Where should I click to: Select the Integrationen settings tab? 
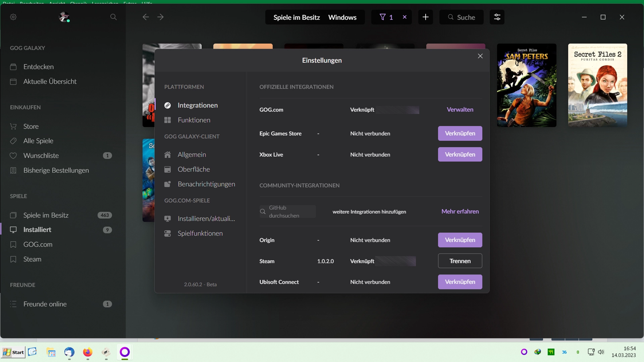coord(198,105)
